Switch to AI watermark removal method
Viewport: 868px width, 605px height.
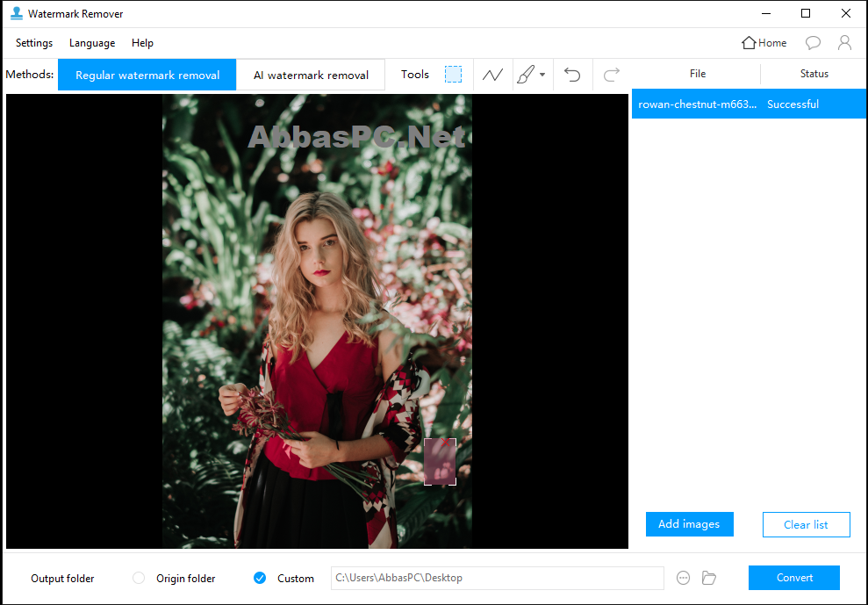click(311, 75)
